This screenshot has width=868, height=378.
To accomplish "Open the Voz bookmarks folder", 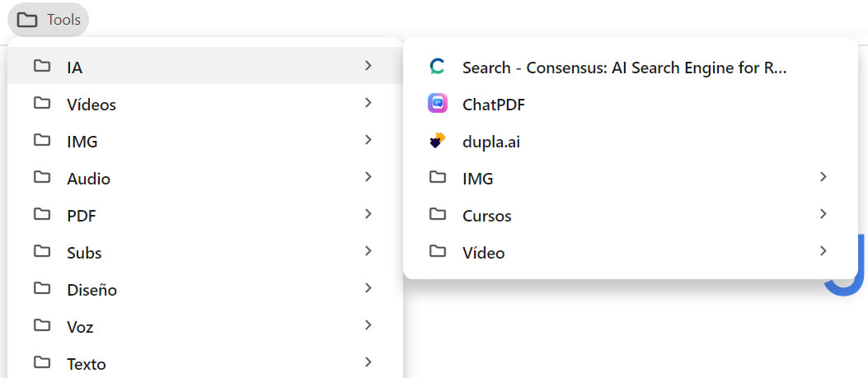I will coord(204,325).
